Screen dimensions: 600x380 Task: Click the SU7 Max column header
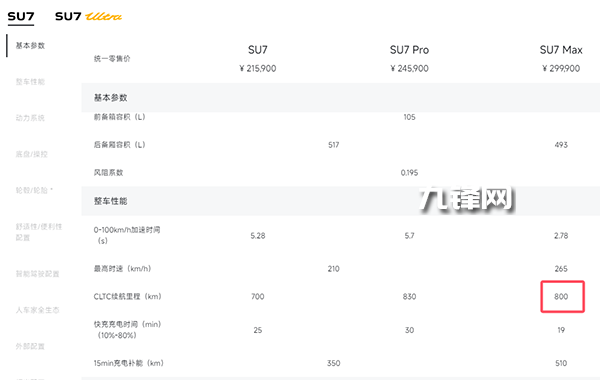coord(561,50)
